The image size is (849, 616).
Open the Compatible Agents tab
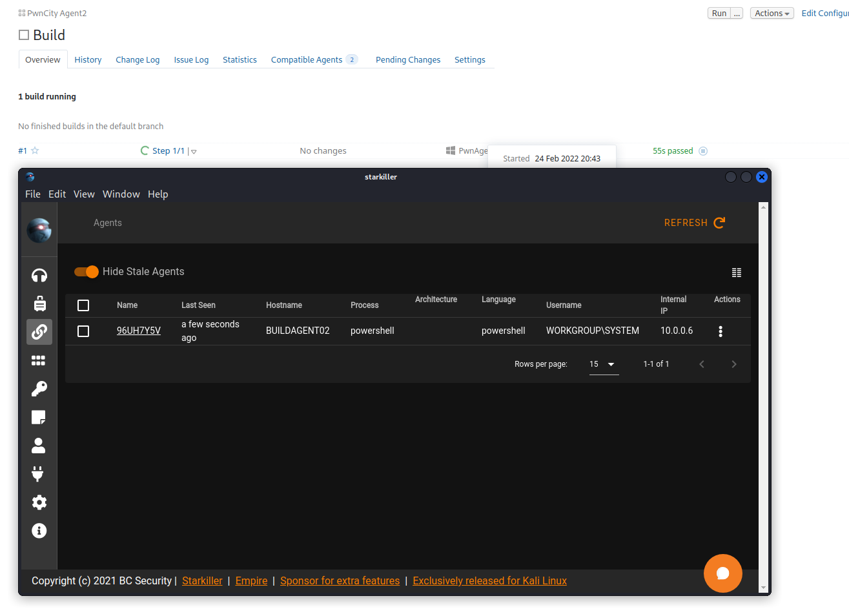pos(314,59)
